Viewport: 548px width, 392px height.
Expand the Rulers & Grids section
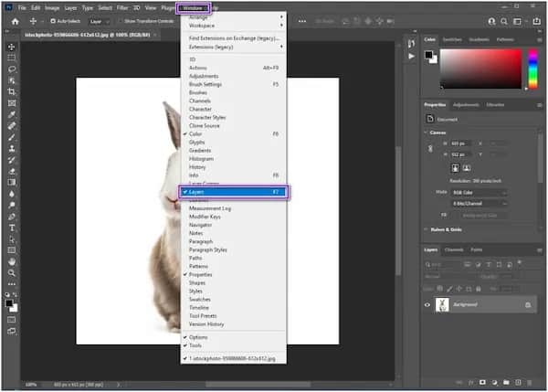click(x=426, y=229)
